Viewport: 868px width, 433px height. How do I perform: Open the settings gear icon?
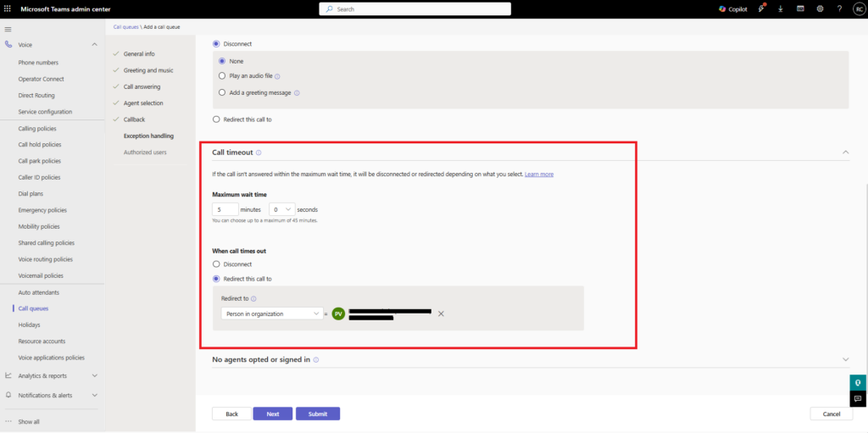pyautogui.click(x=820, y=8)
